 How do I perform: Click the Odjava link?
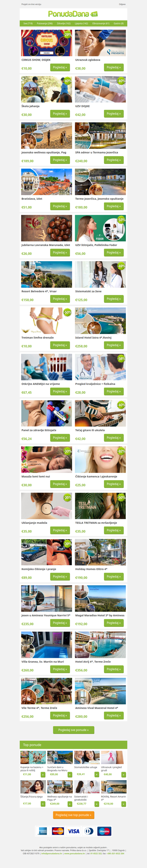[x=122, y=4]
